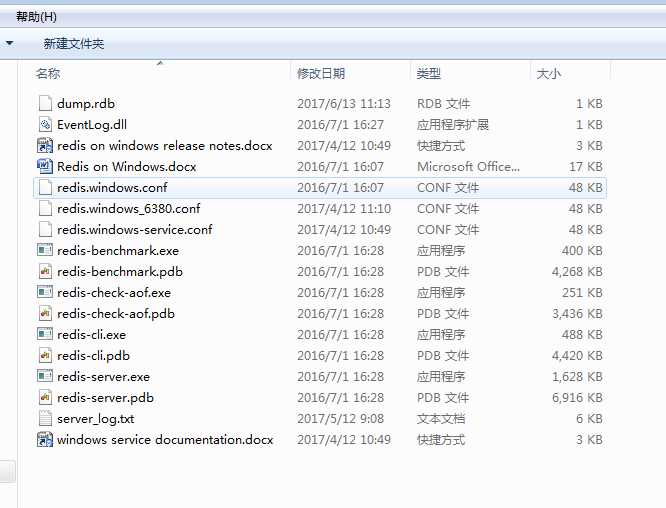This screenshot has width=666, height=508.
Task: Click the date 2017/5/12 9:08
Action: click(x=340, y=419)
